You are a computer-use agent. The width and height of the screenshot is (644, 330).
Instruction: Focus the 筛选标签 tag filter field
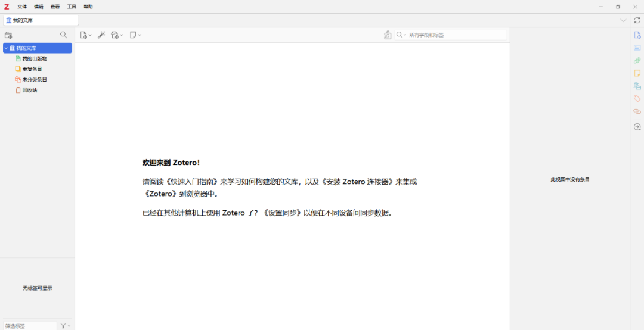click(30, 326)
